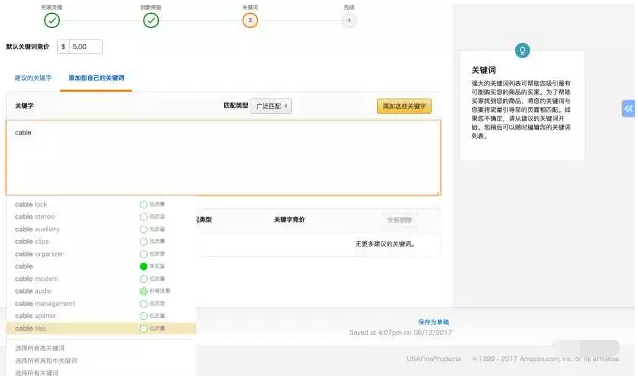Click the grey step 4 circle
Screen dimensions: 638x378
click(349, 20)
